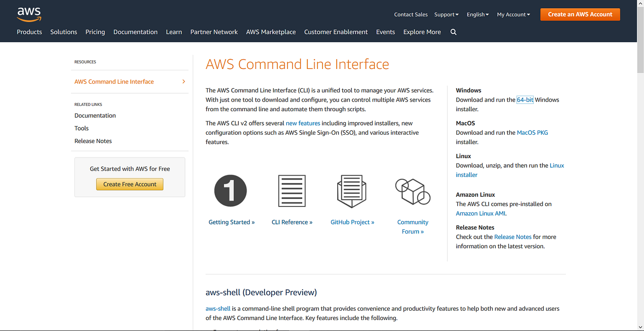This screenshot has width=644, height=331.
Task: Open sidebar Documentation link
Action: pos(95,115)
